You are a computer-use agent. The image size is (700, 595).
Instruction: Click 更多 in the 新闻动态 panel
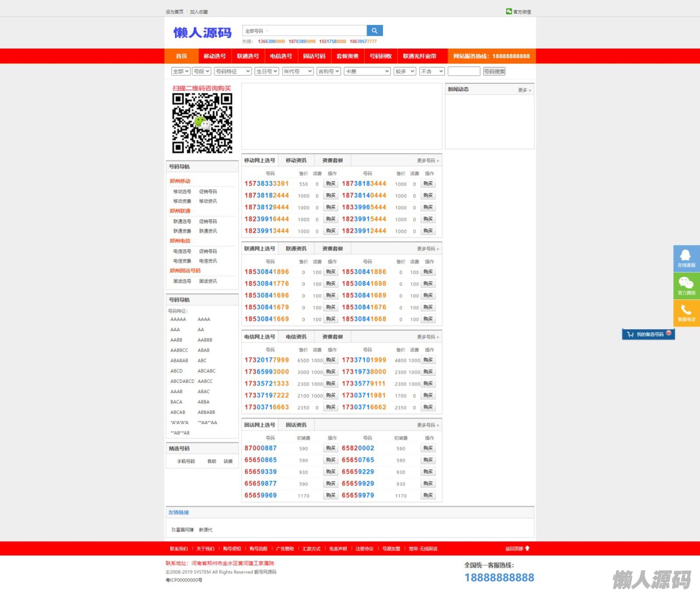pyautogui.click(x=525, y=90)
